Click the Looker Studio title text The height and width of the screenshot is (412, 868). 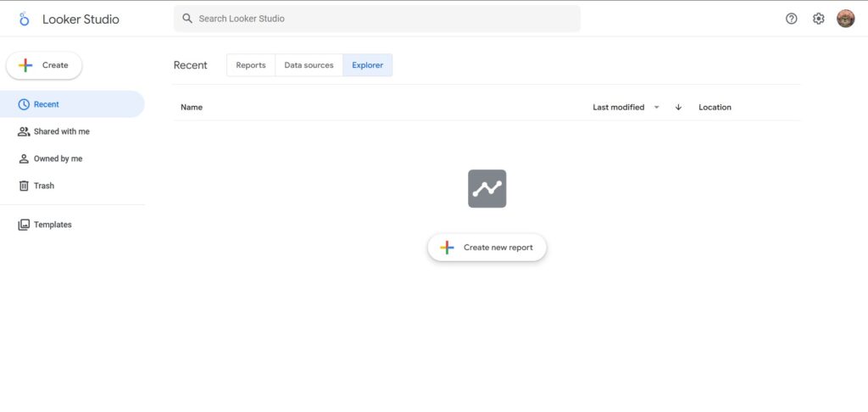pos(81,19)
